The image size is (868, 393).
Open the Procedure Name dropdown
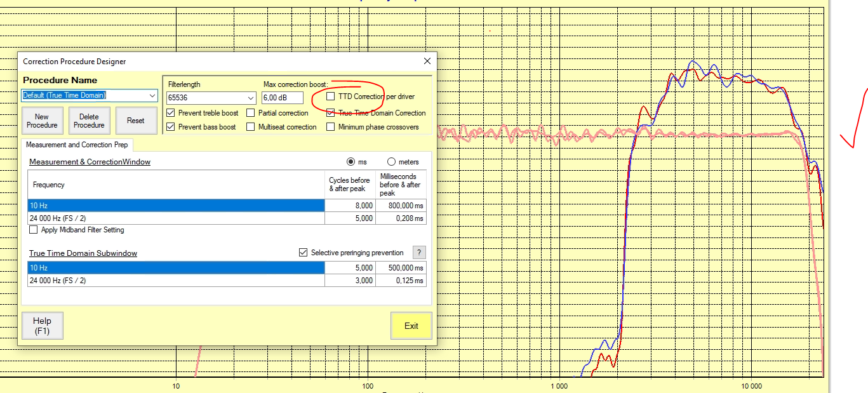pos(152,95)
